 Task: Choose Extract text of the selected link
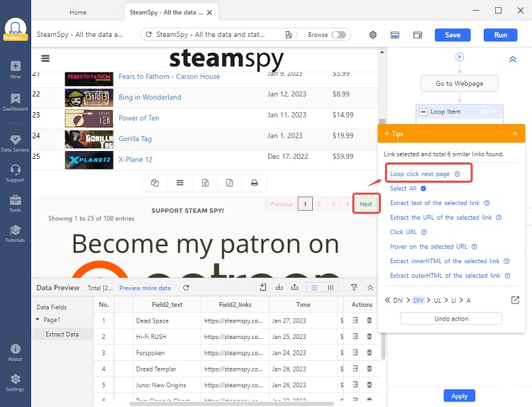pyautogui.click(x=435, y=203)
